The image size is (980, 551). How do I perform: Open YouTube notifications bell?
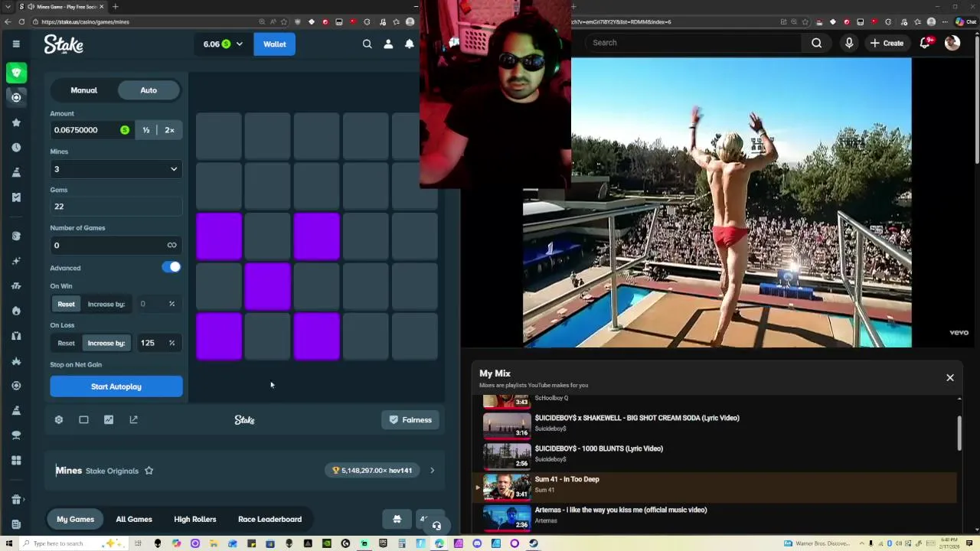pos(925,43)
